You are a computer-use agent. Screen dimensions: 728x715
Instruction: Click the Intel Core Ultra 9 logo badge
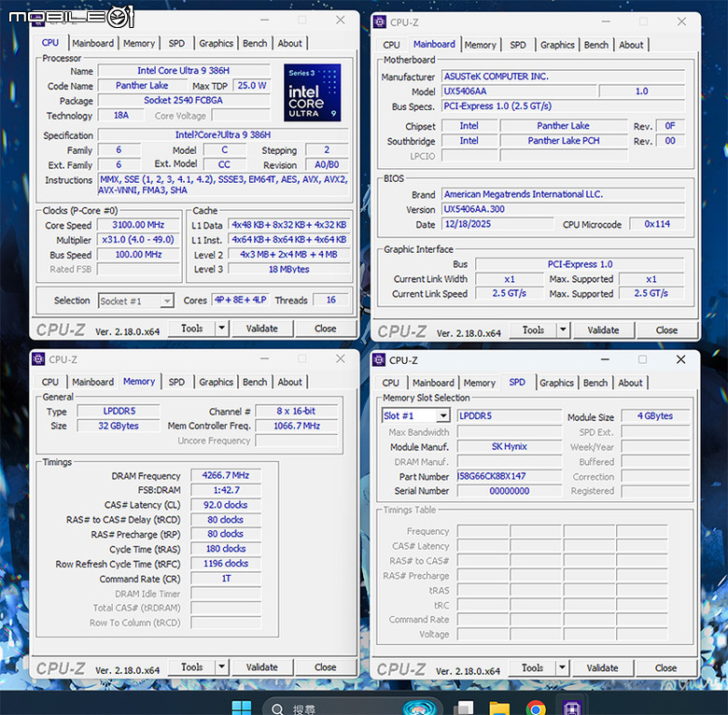[x=312, y=92]
